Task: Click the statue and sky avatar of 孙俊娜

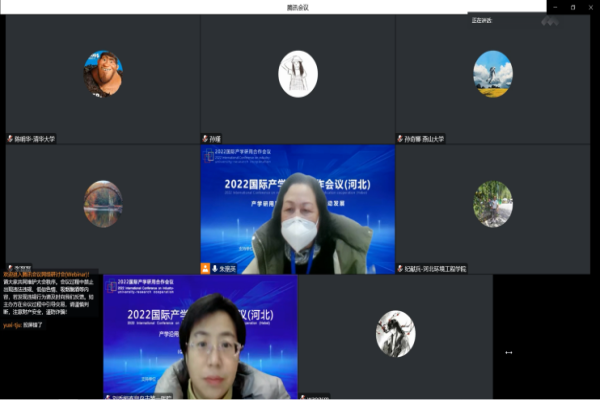Action: [492, 73]
